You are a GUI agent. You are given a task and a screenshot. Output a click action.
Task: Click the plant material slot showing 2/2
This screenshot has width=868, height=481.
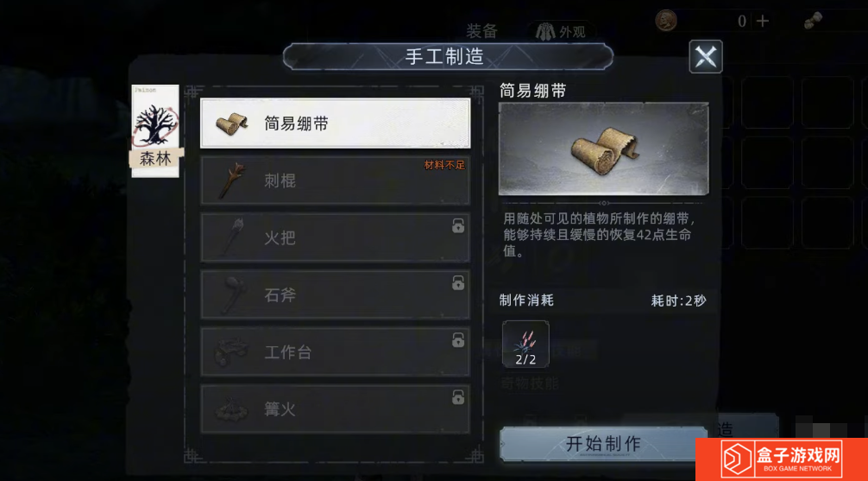click(526, 344)
